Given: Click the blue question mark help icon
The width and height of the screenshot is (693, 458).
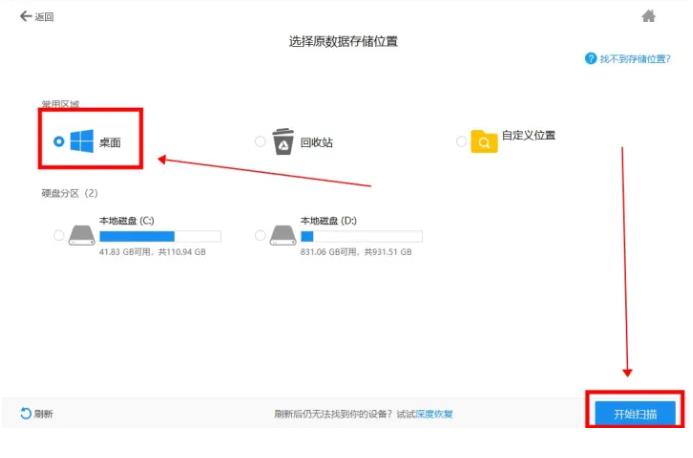Looking at the screenshot, I should [590, 58].
